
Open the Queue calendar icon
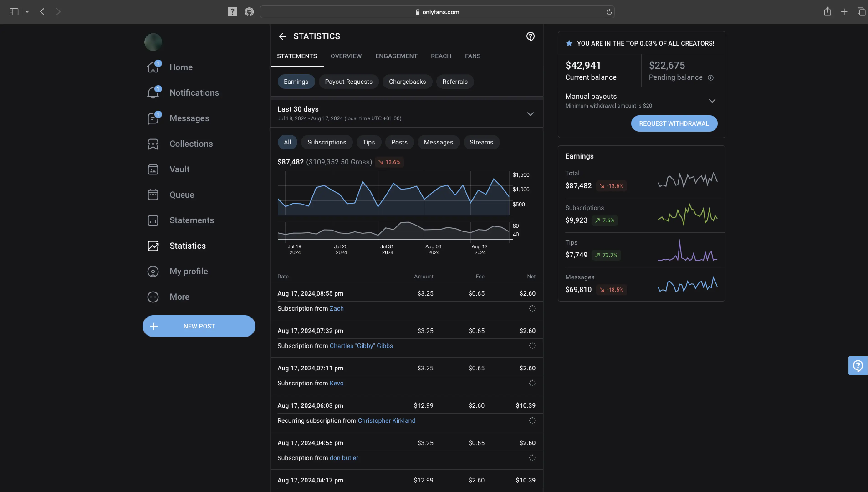[153, 195]
